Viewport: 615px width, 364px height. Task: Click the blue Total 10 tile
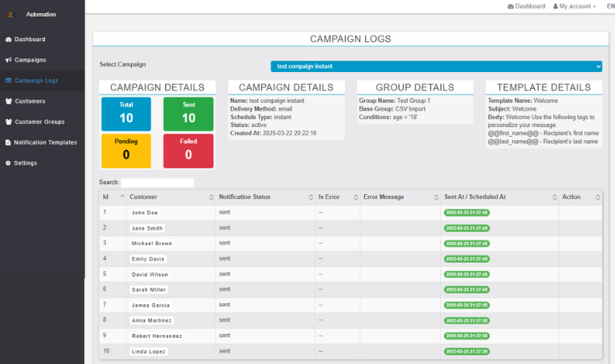[126, 114]
